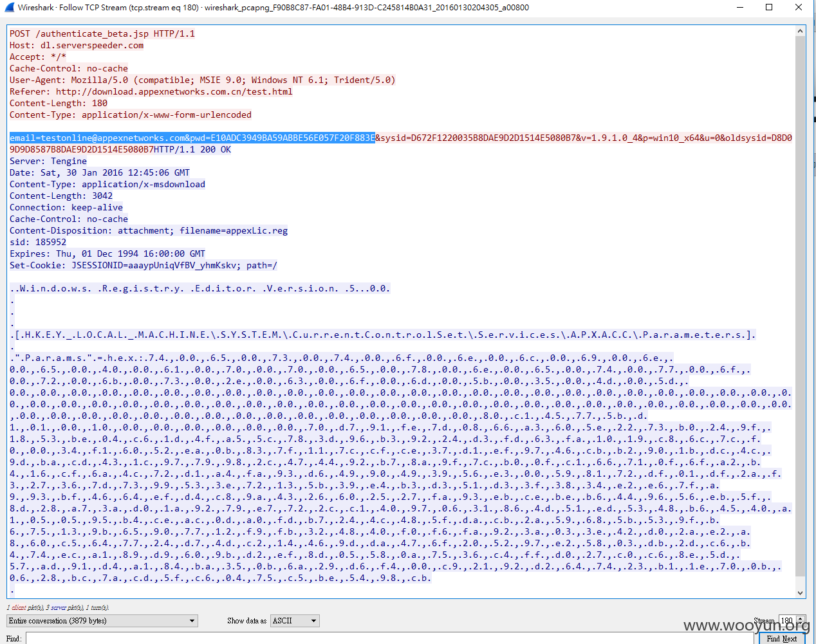
Task: Click the POST /authenticate_beta.jsp HTTP/1.1 line
Action: click(102, 33)
